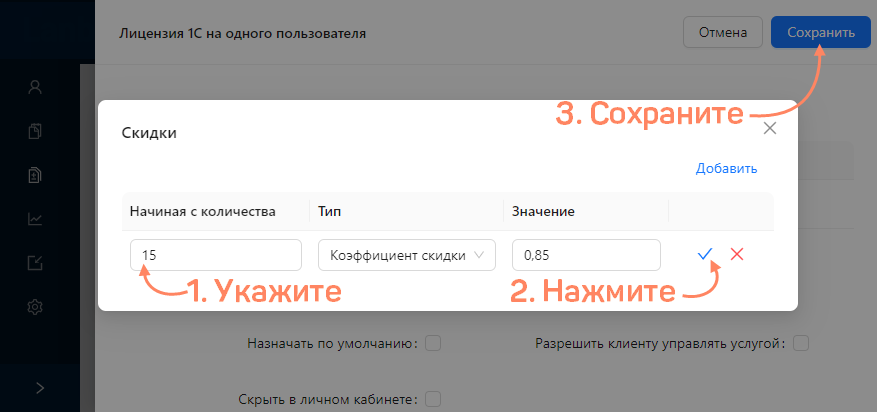This screenshot has width=877, height=412.
Task: Open the statistics chart sidebar icon
Action: pos(35,219)
